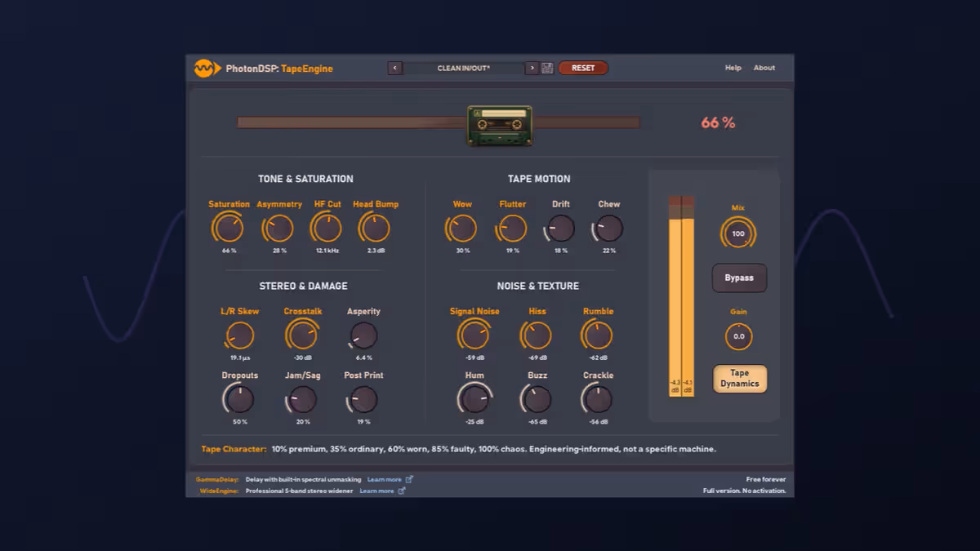Click the Saturation value 66 %
The height and width of the screenshot is (551, 980).
click(x=229, y=251)
